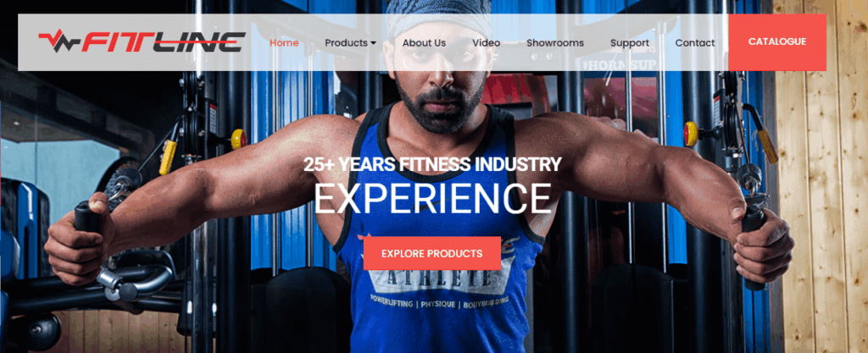Click the FitLine heartbeat pulse logo icon
The width and height of the screenshot is (868, 353).
point(60,41)
